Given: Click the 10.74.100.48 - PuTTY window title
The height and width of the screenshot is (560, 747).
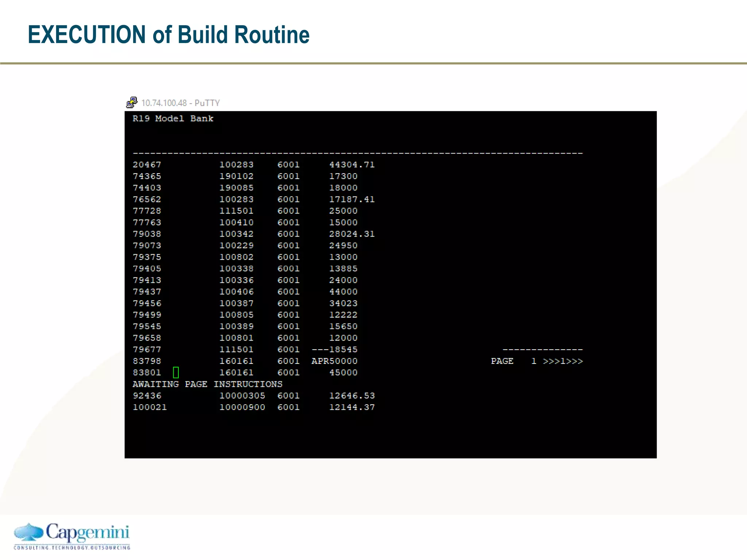Looking at the screenshot, I should pyautogui.click(x=181, y=103).
